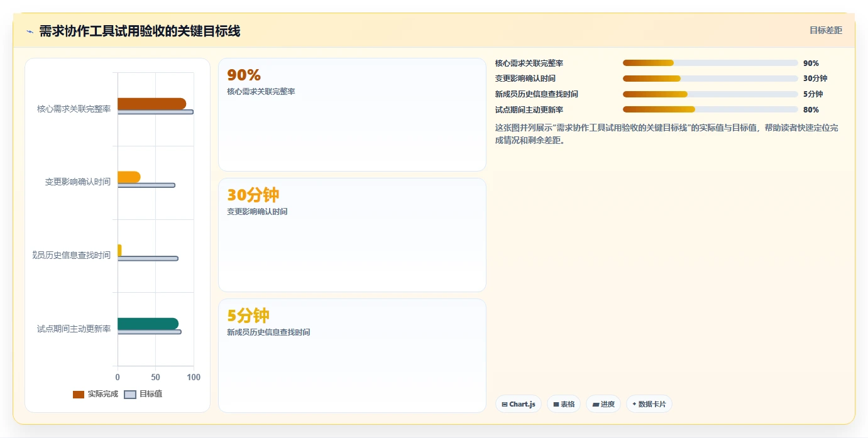The width and height of the screenshot is (868, 438).
Task: Open the 90% 核心需求关联完整率 data card
Action: pyautogui.click(x=352, y=115)
